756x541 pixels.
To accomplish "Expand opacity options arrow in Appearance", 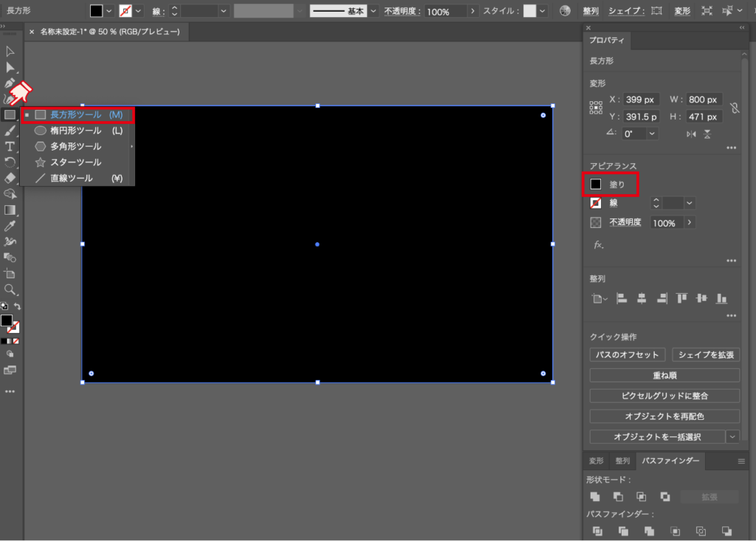I will tap(690, 222).
